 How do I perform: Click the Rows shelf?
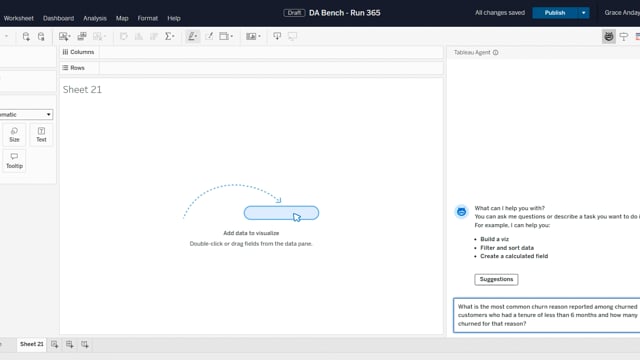(x=251, y=68)
